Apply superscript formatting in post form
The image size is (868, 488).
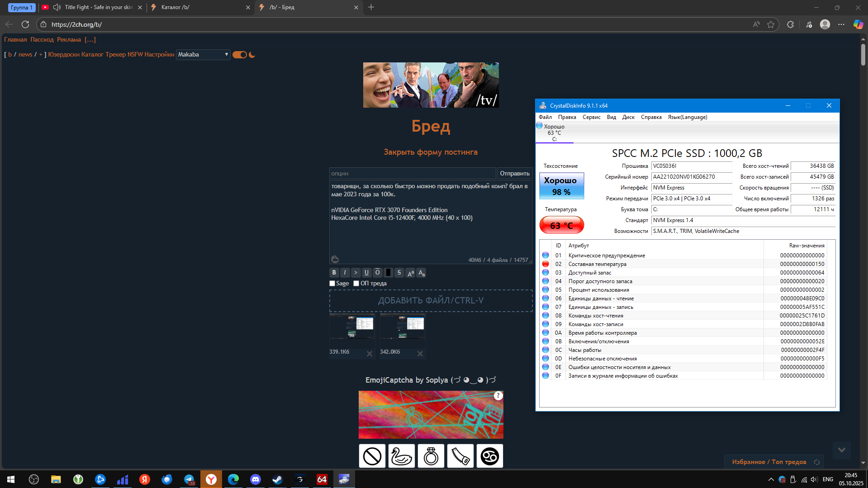(410, 273)
